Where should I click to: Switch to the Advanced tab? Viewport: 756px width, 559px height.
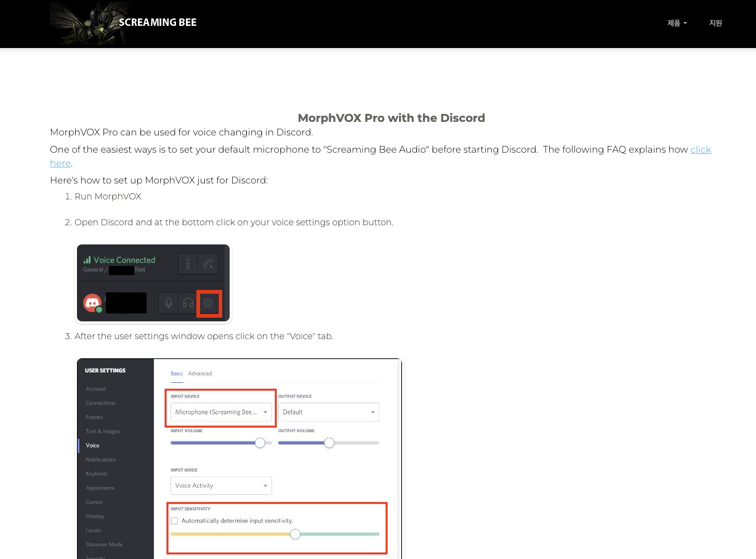tap(200, 373)
